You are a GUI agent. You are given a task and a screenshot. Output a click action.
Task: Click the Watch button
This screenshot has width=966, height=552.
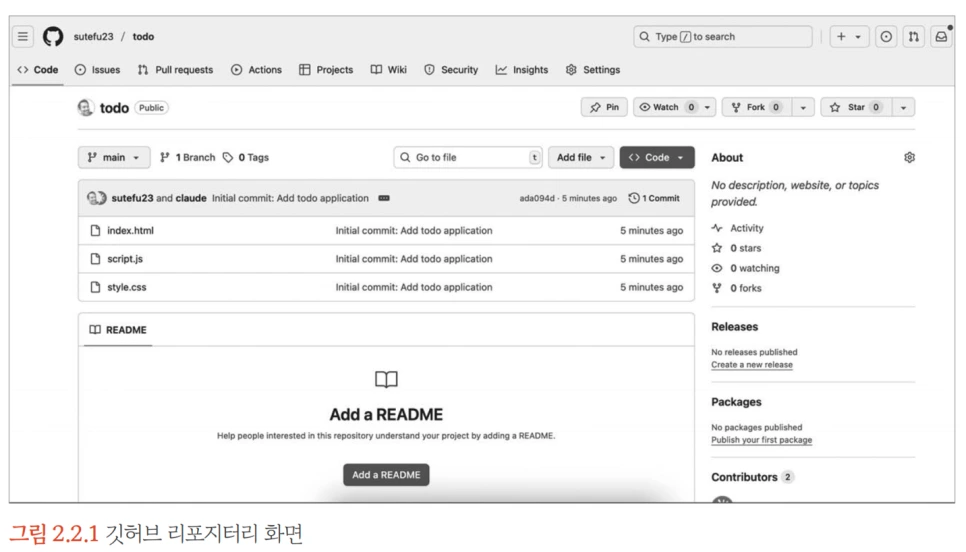667,107
